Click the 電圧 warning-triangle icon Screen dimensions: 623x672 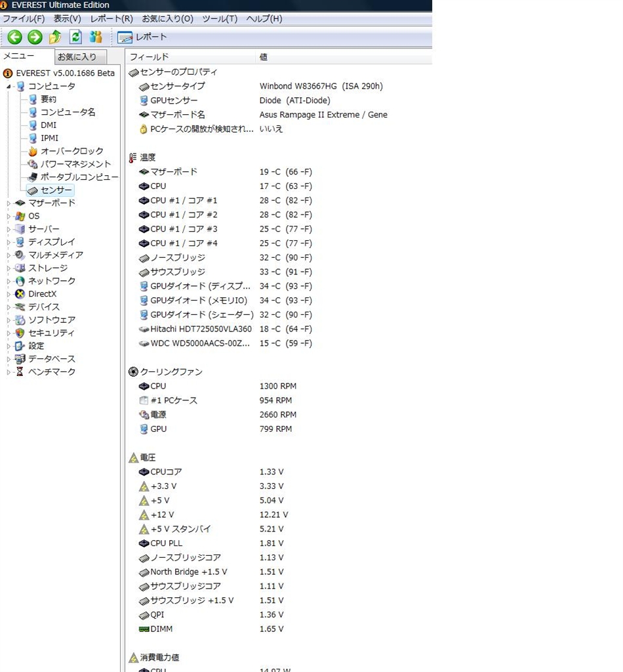[133, 457]
